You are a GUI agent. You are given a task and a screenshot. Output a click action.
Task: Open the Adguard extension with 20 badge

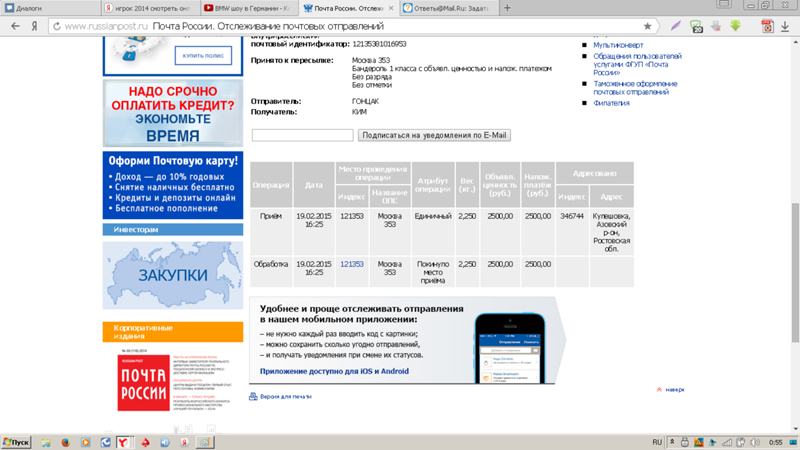point(696,26)
